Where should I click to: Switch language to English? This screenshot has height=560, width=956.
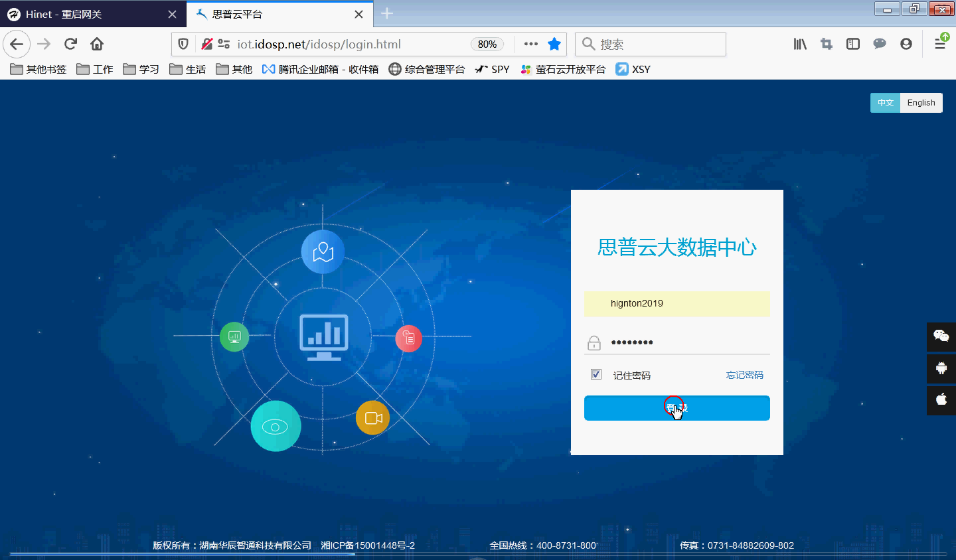coord(921,103)
